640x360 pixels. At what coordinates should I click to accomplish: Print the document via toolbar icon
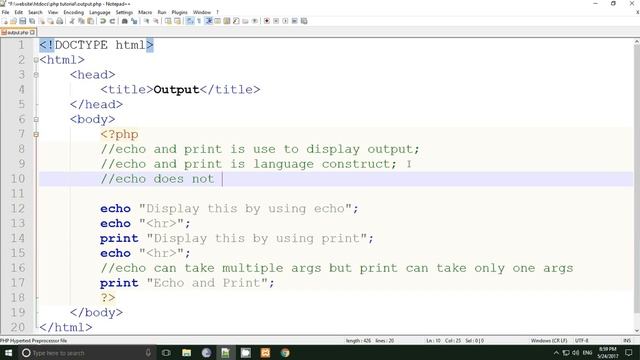pos(60,21)
